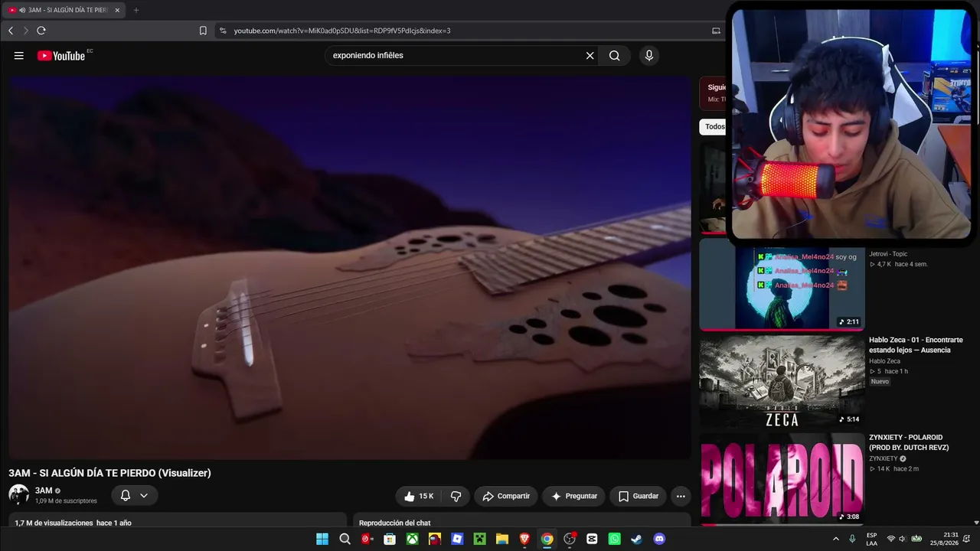Pause the guitar visualizer video player
Screen dimensions: 980x551
[350, 267]
